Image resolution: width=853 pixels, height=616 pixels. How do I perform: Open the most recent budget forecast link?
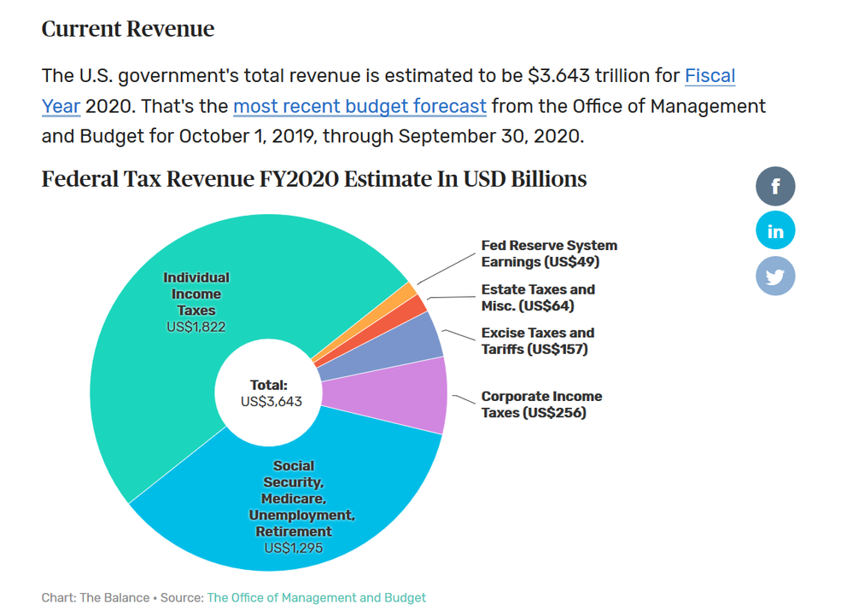pos(359,106)
